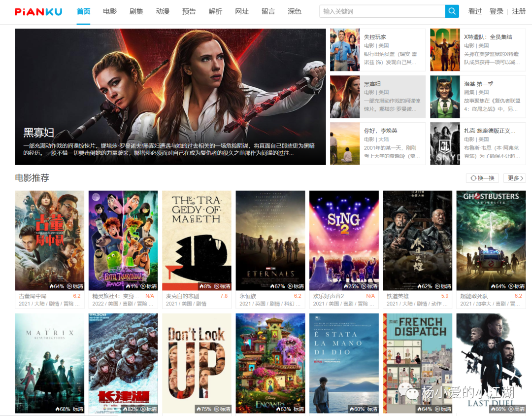Open the Don't Look Up poster
Image resolution: width=532 pixels, height=416 pixels.
[197, 363]
